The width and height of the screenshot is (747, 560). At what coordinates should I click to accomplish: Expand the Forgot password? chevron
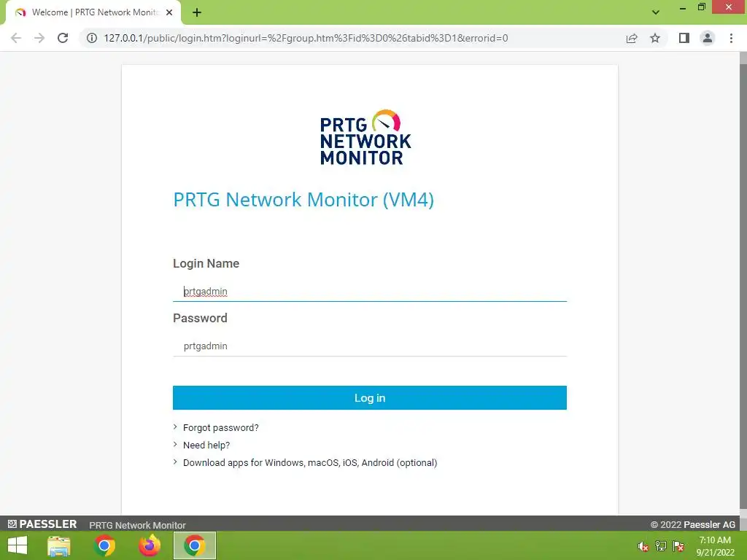pos(175,427)
